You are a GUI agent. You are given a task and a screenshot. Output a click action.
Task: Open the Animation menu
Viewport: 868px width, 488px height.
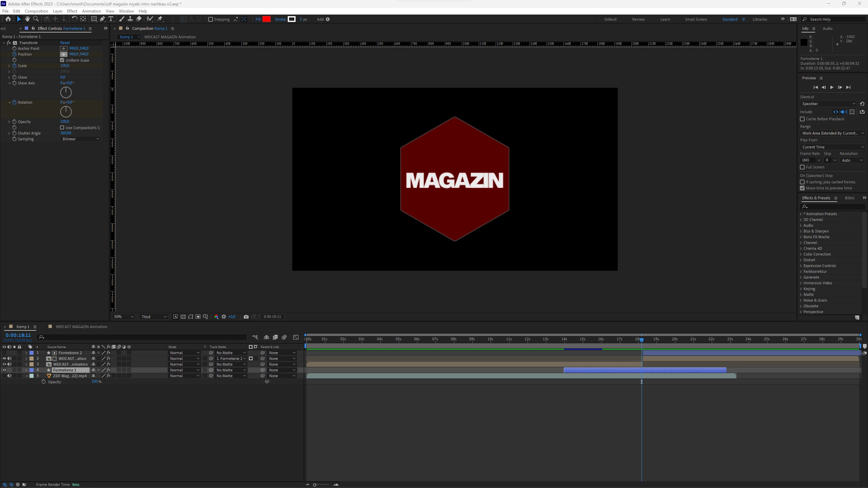pyautogui.click(x=91, y=11)
